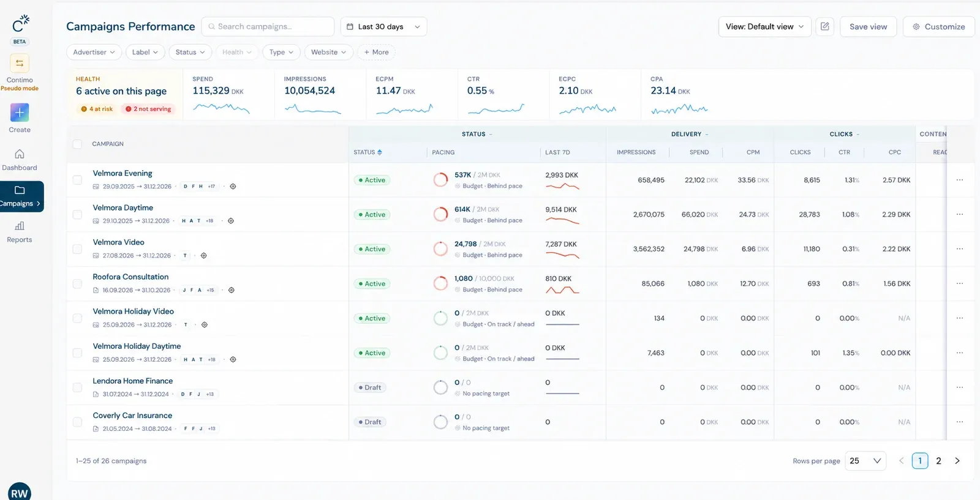Change date range Last 30 days
Viewport: 980px width, 500px height.
(x=383, y=26)
